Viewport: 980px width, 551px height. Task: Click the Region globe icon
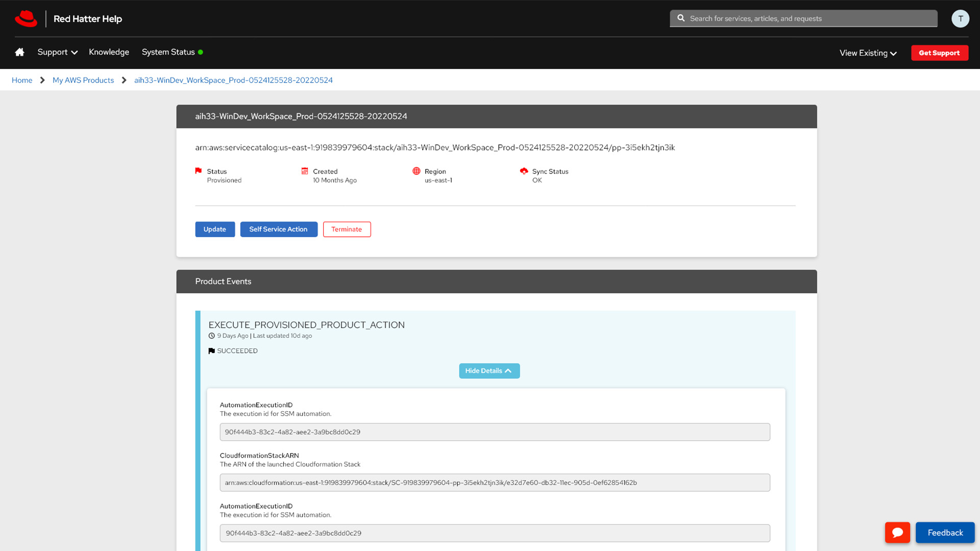click(416, 171)
